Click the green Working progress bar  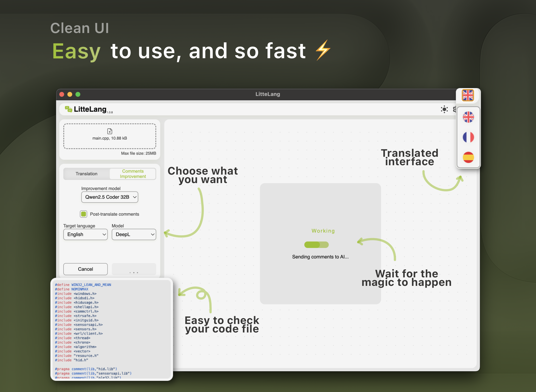coord(316,245)
